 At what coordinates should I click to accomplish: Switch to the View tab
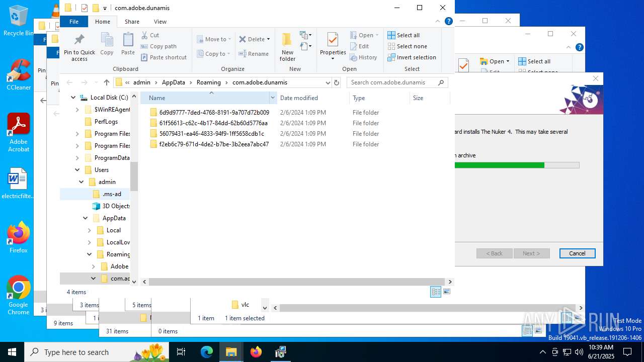pos(160,22)
